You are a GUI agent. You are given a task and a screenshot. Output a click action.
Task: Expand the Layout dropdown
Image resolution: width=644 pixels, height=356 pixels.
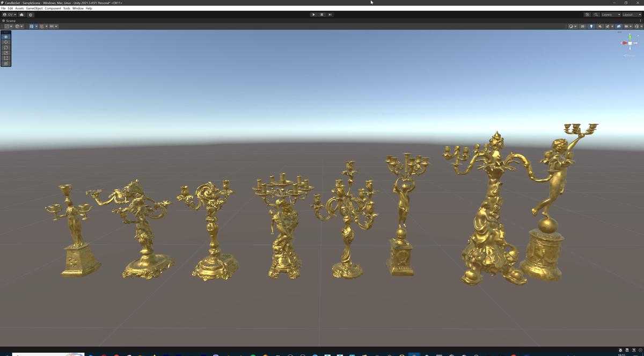[632, 14]
